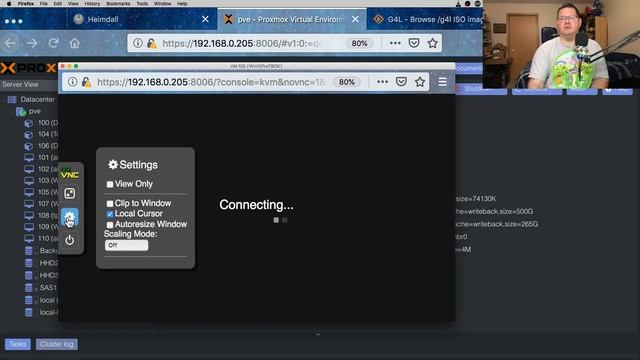Select VM 107 in server tree
640x360 pixels.
click(47, 203)
